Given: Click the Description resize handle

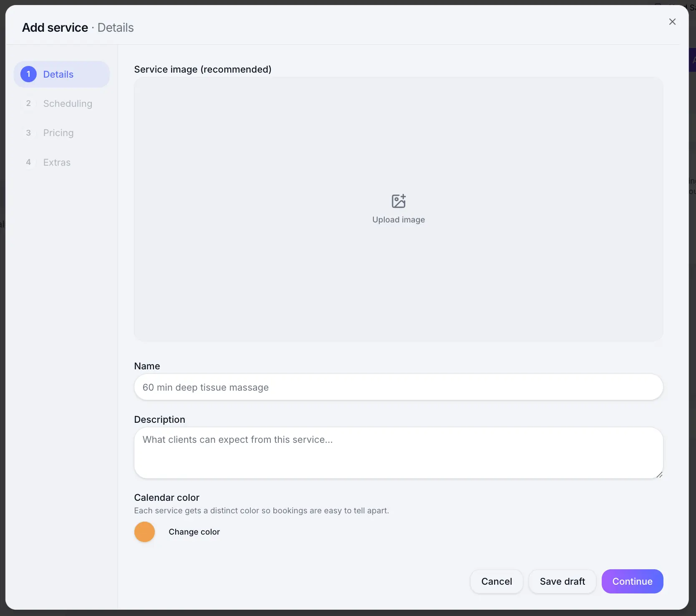Looking at the screenshot, I should click(659, 475).
